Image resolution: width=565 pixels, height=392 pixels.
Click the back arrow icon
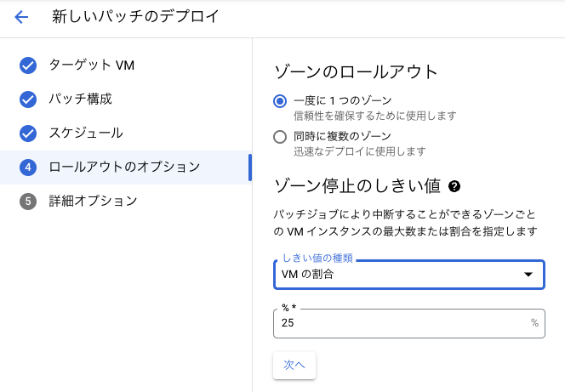(x=22, y=17)
